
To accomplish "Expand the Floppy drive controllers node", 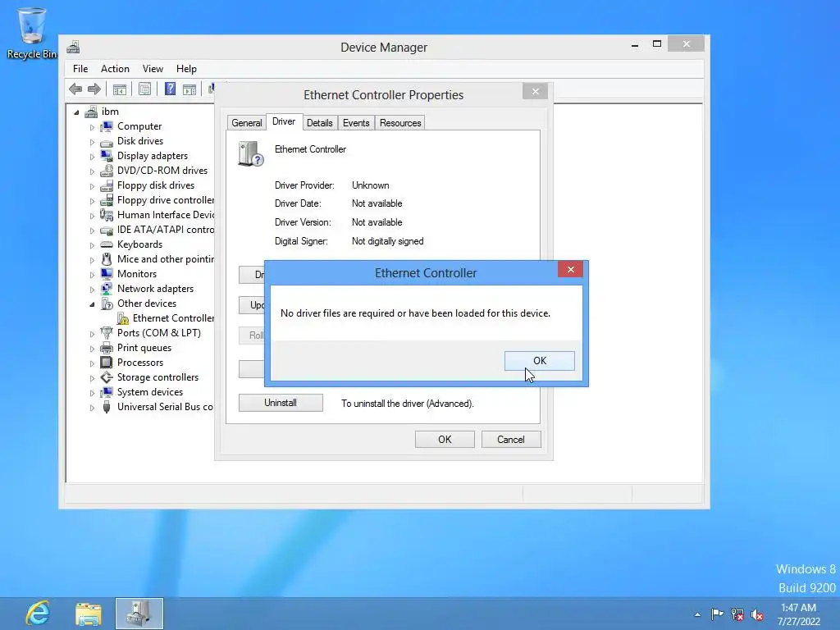I will click(92, 201).
